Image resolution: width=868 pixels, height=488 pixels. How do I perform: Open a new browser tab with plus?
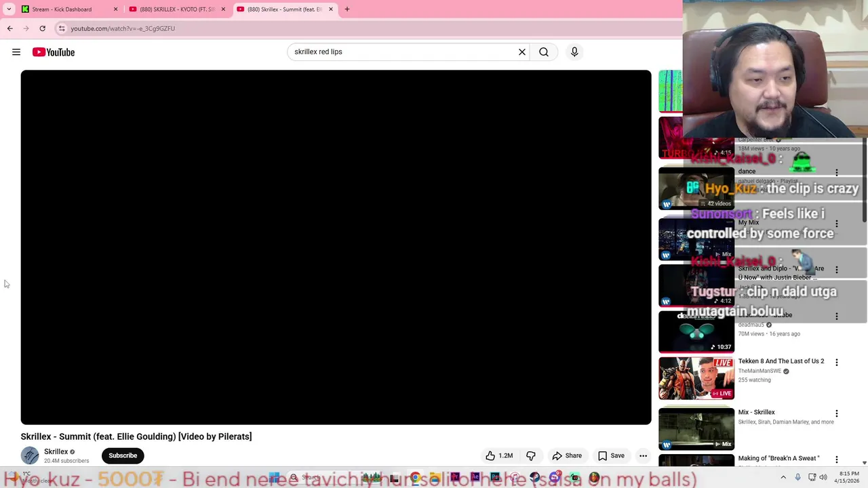click(x=347, y=9)
